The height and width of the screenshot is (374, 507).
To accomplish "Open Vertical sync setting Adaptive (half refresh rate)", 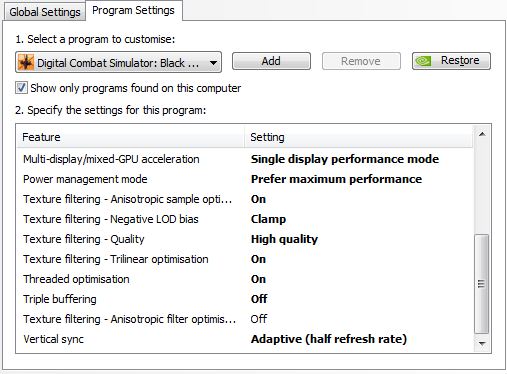I will coord(329,339).
